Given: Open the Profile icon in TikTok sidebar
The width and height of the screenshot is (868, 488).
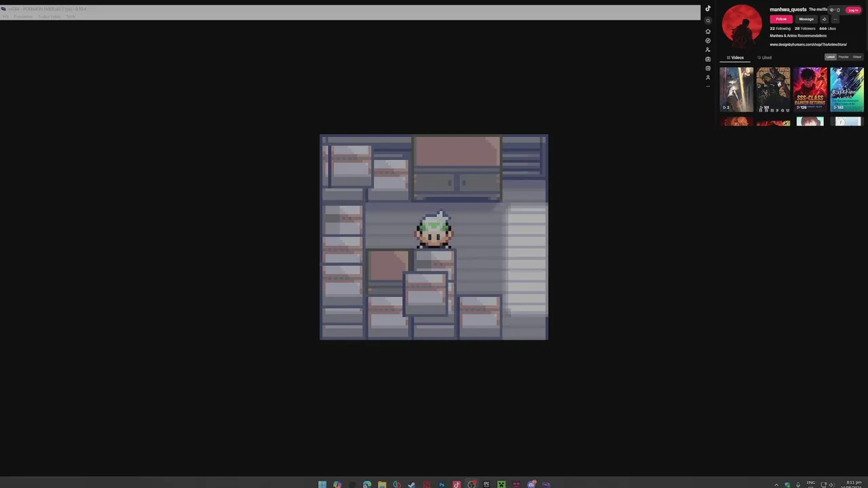Looking at the screenshot, I should pos(708,77).
